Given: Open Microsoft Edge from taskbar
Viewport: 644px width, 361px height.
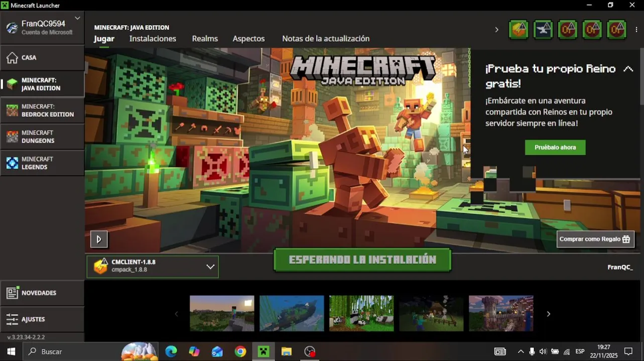Looking at the screenshot, I should [171, 351].
